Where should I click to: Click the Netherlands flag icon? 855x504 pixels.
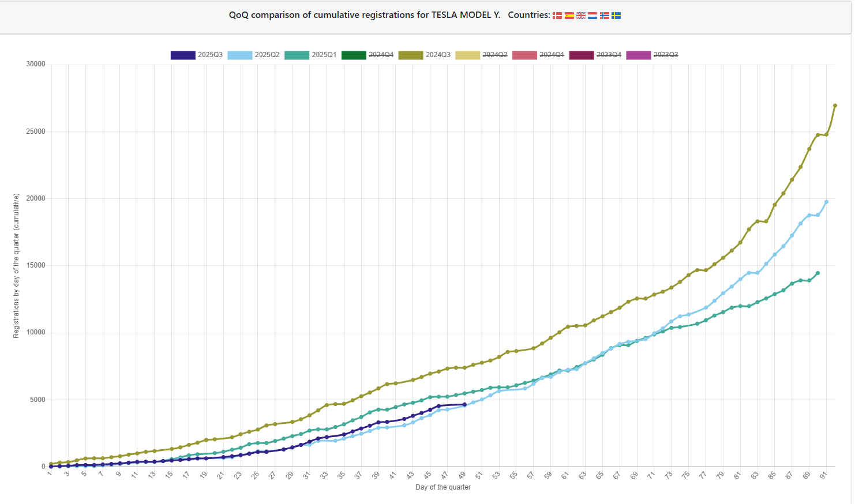pos(592,16)
